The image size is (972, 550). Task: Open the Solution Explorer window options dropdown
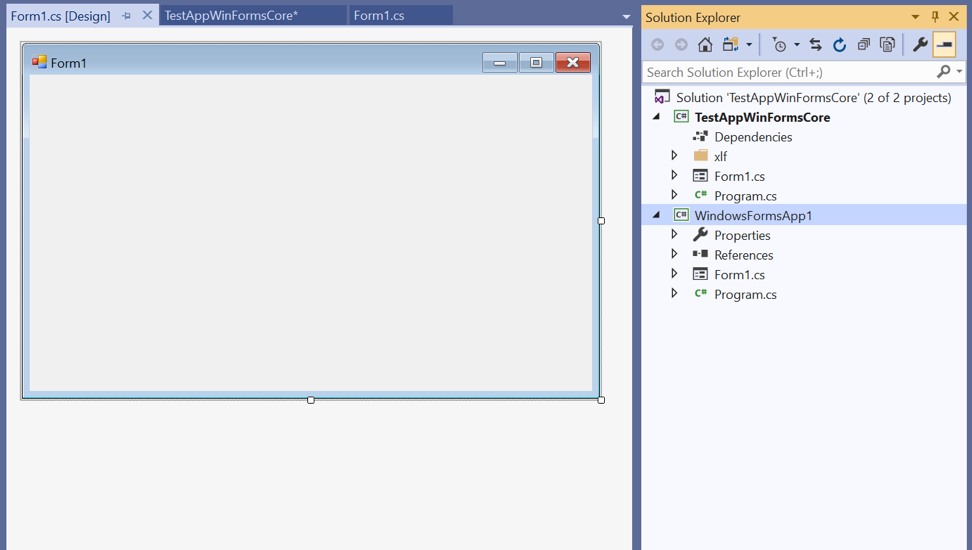915,17
